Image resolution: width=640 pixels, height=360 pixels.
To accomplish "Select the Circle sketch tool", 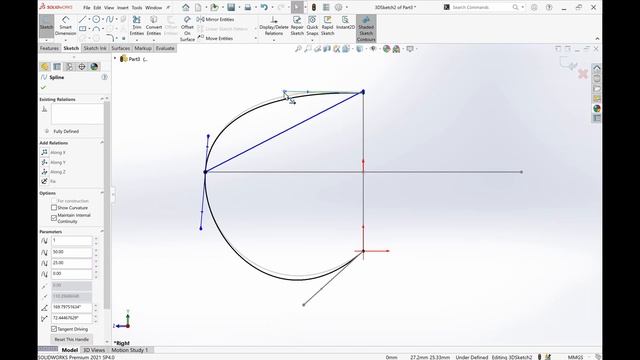I will click(x=96, y=19).
